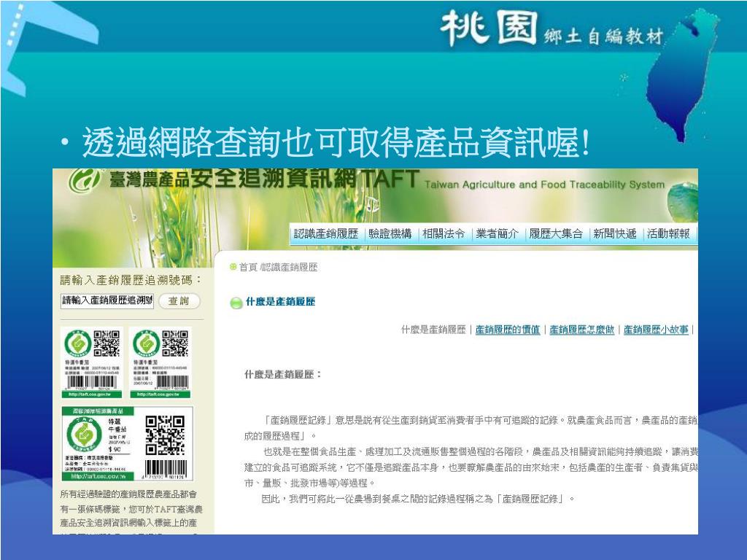Click the large bottom TAP label sample
The image size is (747, 560).
click(x=128, y=443)
